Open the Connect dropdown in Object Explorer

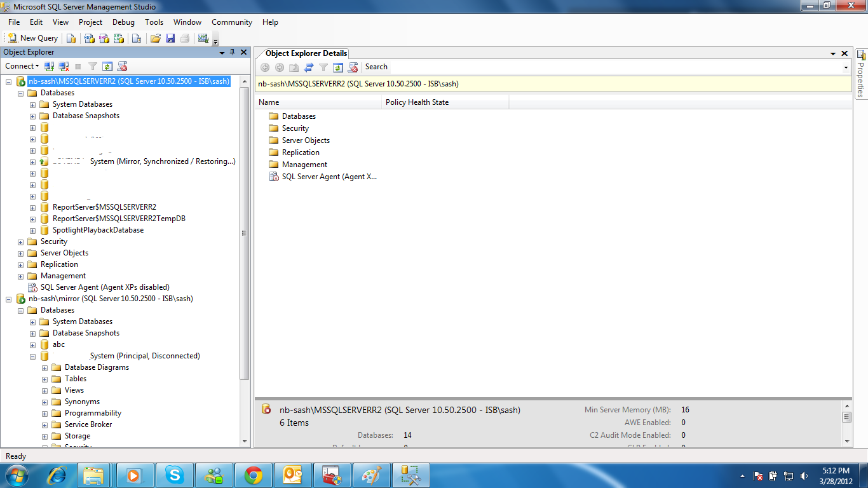21,66
